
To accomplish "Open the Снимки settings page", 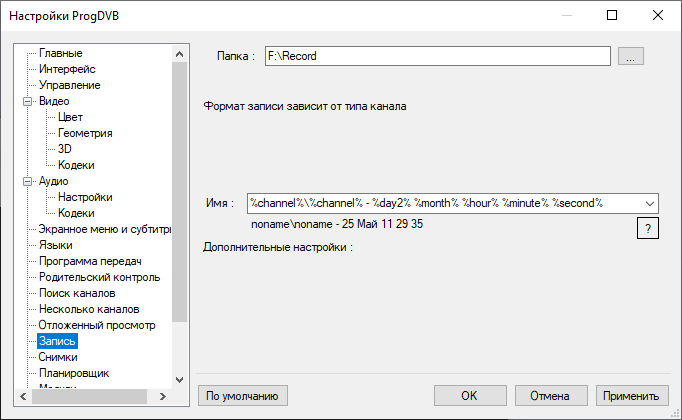I will click(x=58, y=357).
